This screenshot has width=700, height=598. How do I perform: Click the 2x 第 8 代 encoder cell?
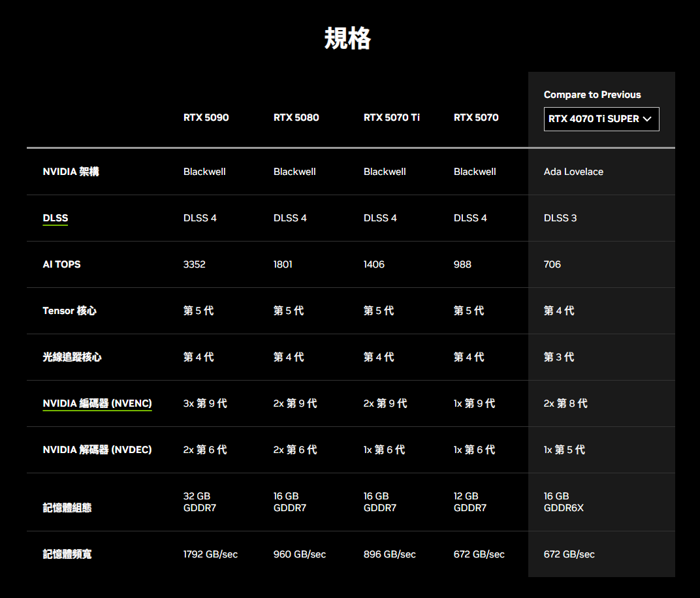(565, 403)
